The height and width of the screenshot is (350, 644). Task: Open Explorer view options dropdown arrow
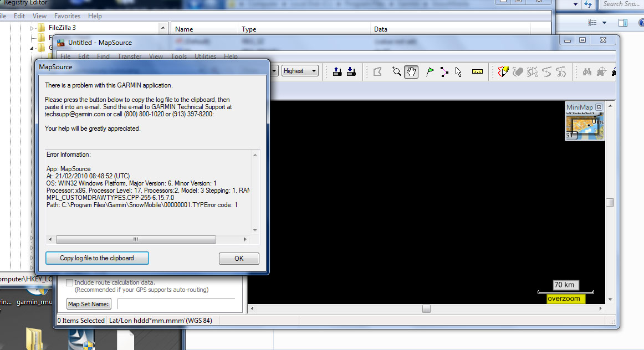coord(604,23)
